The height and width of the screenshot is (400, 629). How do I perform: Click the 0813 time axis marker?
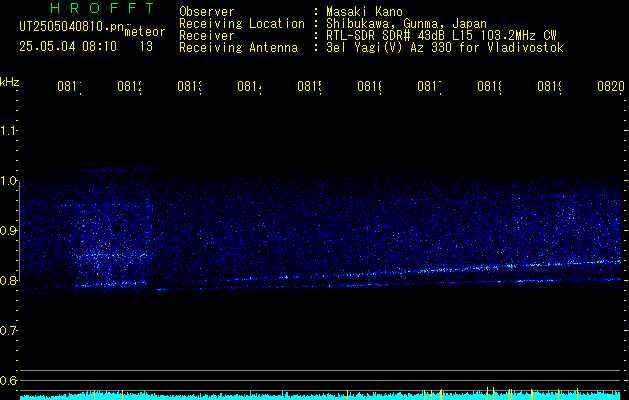(189, 87)
